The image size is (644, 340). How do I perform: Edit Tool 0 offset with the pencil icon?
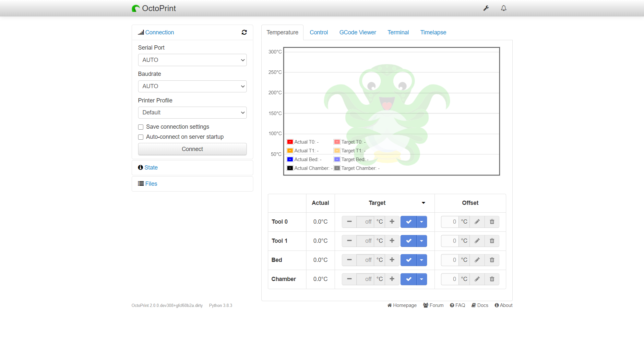pyautogui.click(x=477, y=222)
